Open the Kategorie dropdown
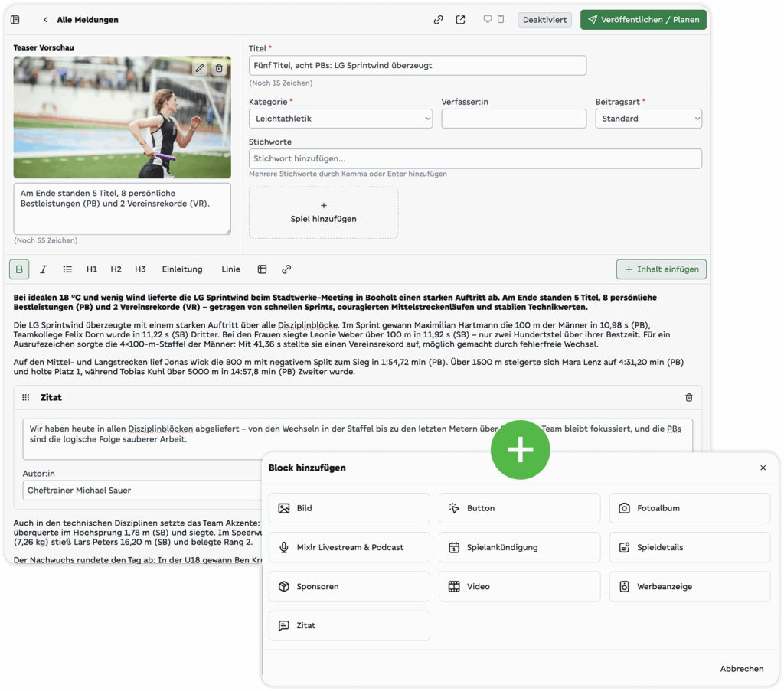This screenshot has height=691, width=784. [341, 119]
